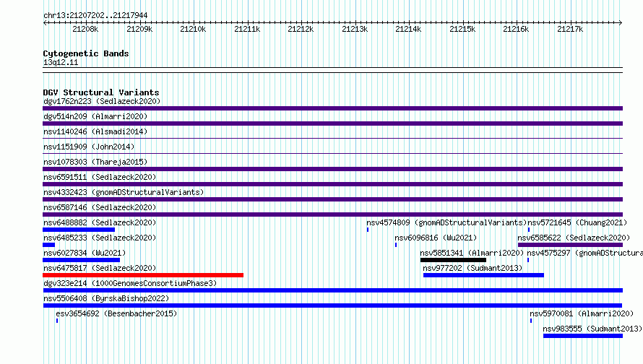Viewport: 643px width, 364px height.
Task: Click the long blue bar under dgv323e214
Action: tap(332, 290)
